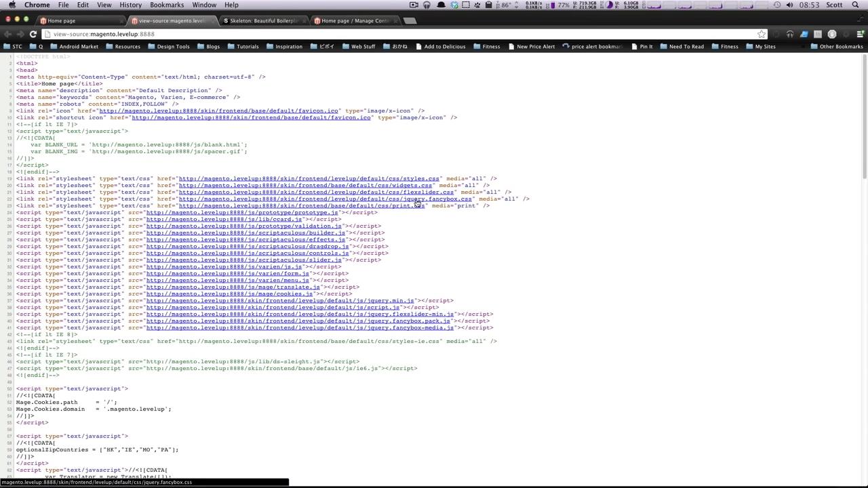Click the round grey extension icon in Chrome toolbar

(x=832, y=34)
